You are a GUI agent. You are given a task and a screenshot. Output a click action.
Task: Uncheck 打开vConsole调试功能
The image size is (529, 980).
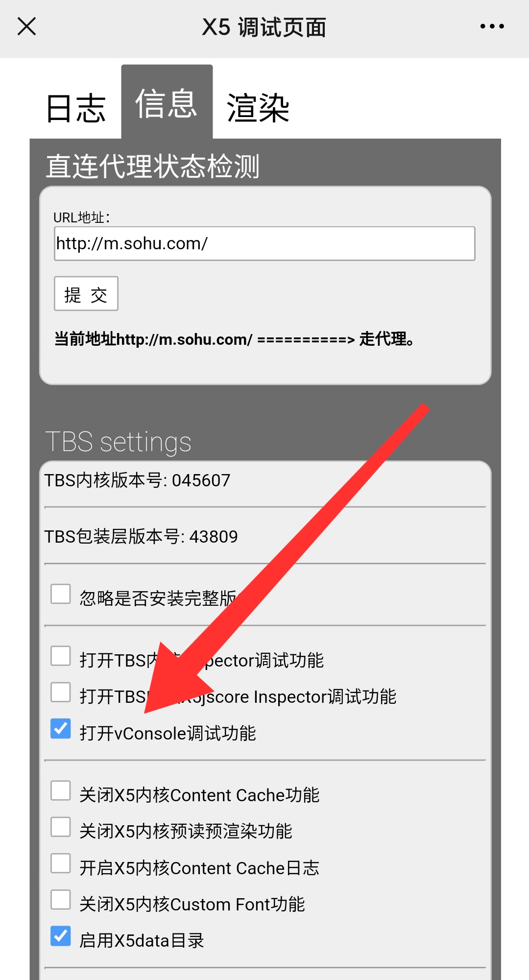pyautogui.click(x=61, y=729)
